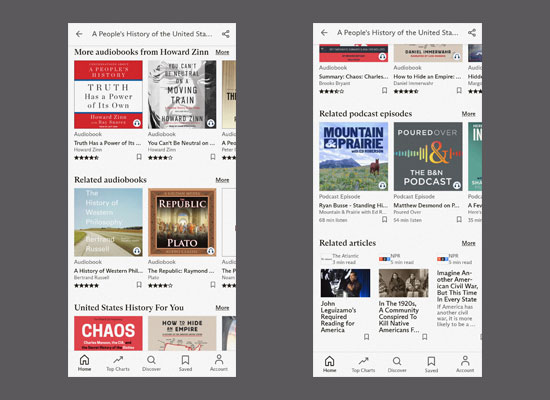Open 'The History of Western Philosophy' cover
This screenshot has height=400, width=550.
(x=108, y=222)
